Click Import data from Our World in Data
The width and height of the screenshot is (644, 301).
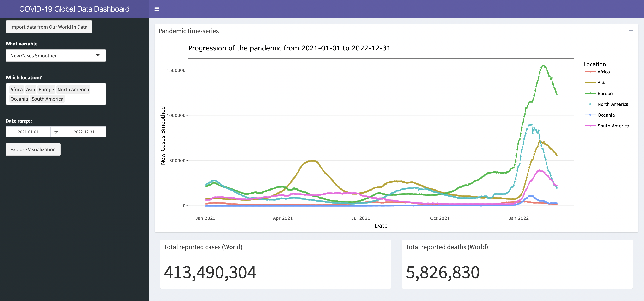(x=49, y=27)
